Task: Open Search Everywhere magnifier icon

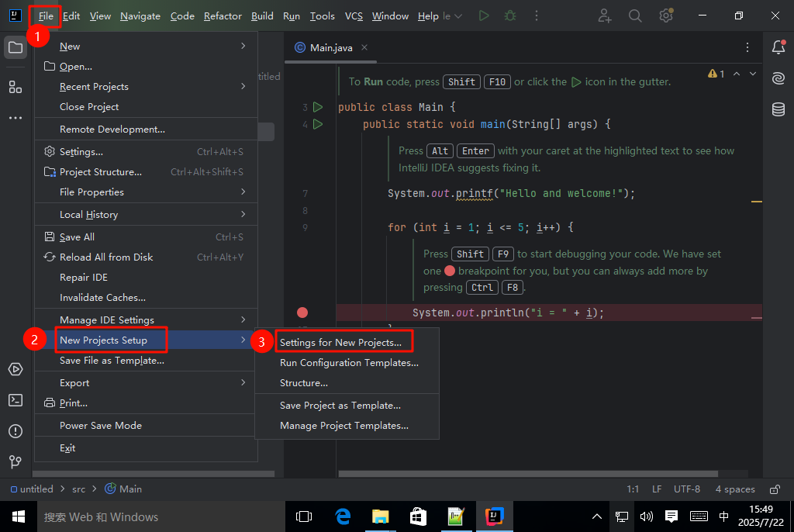Action: pos(635,16)
